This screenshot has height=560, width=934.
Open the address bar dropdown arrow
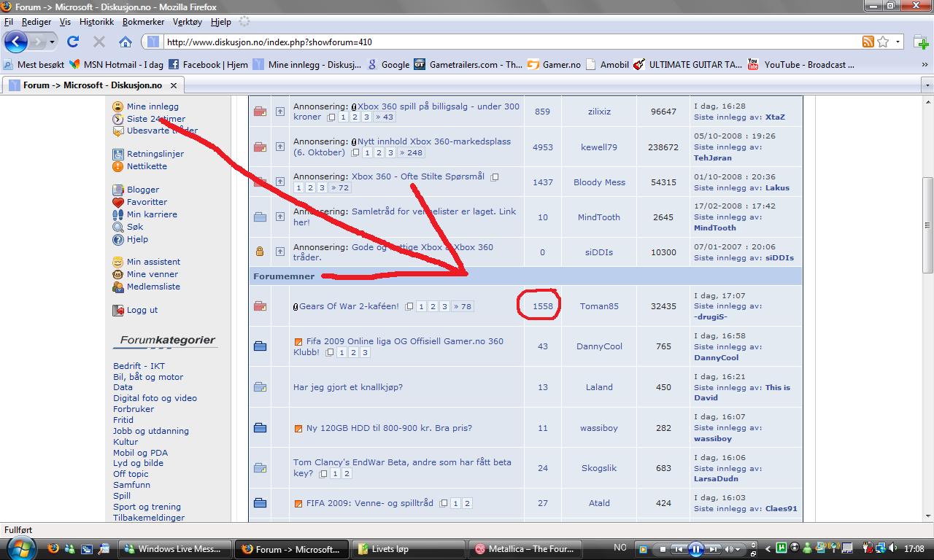pyautogui.click(x=898, y=42)
